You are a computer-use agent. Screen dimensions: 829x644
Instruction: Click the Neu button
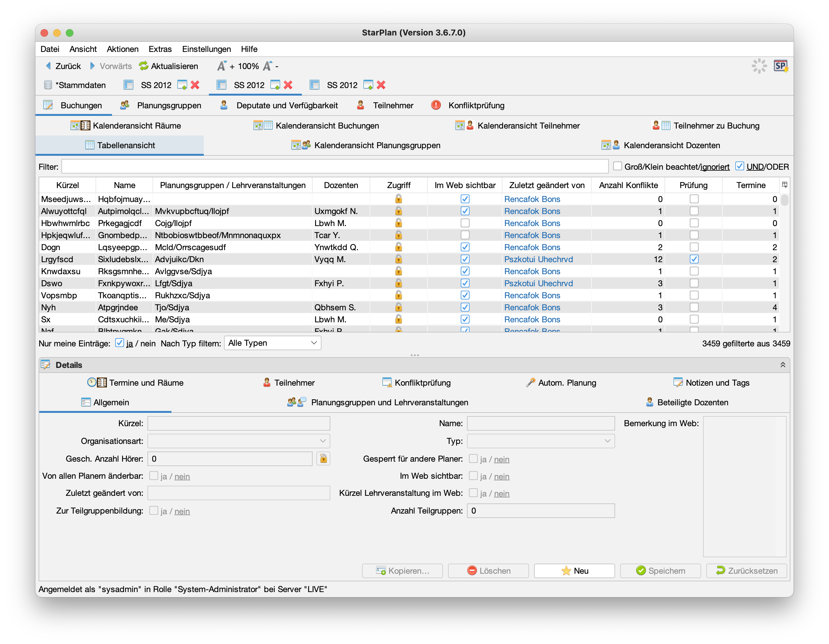tap(574, 571)
